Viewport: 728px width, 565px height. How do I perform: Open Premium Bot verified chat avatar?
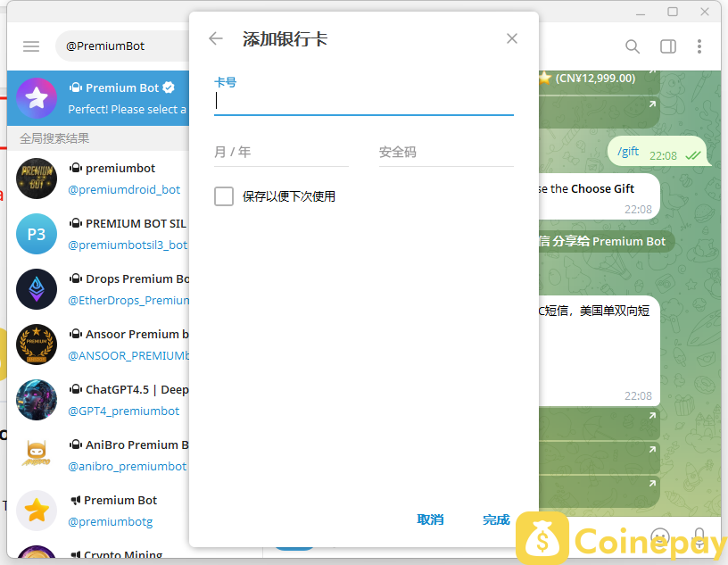click(x=37, y=98)
